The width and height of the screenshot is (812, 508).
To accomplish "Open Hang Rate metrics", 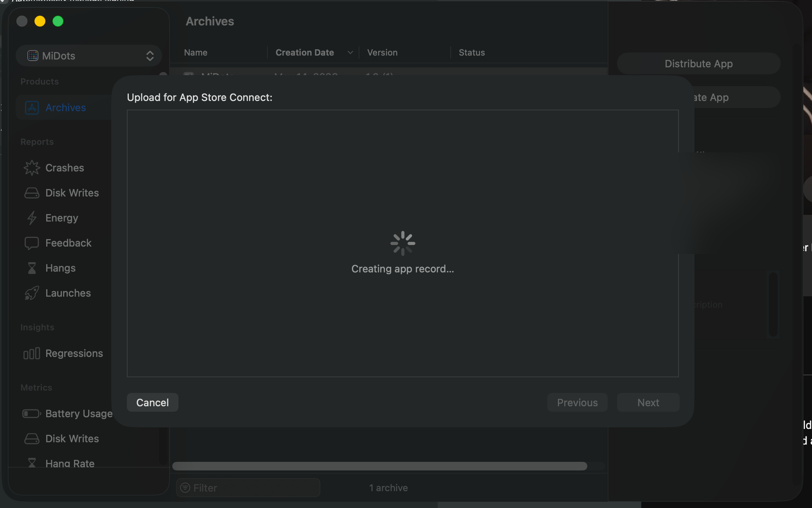I will [x=70, y=464].
